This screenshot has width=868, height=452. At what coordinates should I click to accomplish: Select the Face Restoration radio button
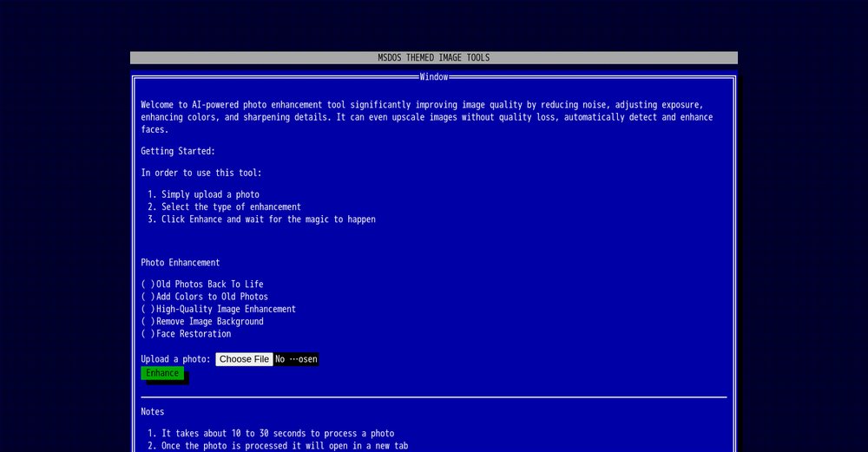tap(148, 334)
